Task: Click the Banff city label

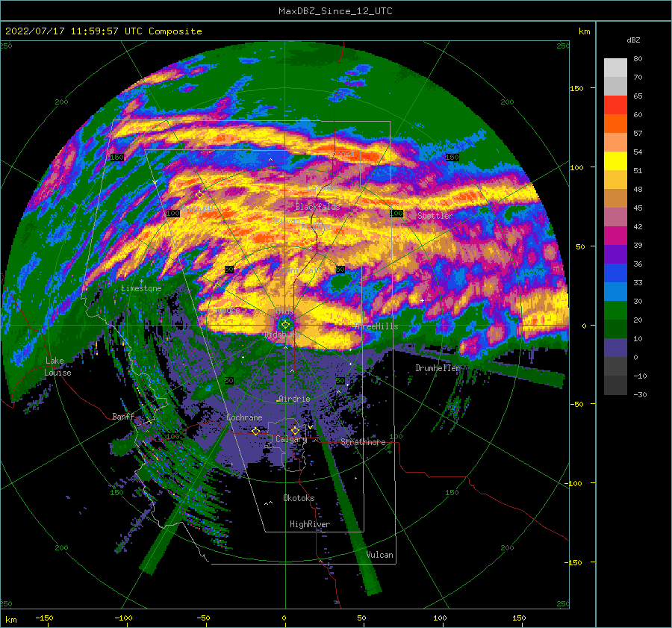Action: [123, 417]
